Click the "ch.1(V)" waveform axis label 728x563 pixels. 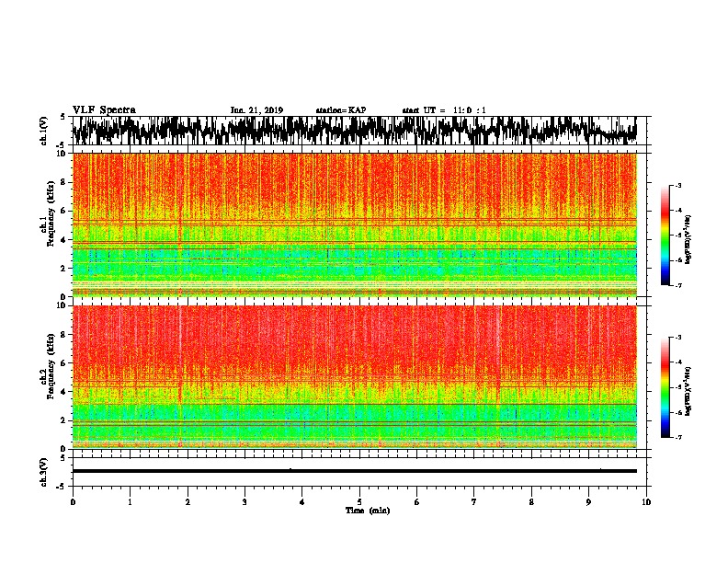click(x=44, y=131)
